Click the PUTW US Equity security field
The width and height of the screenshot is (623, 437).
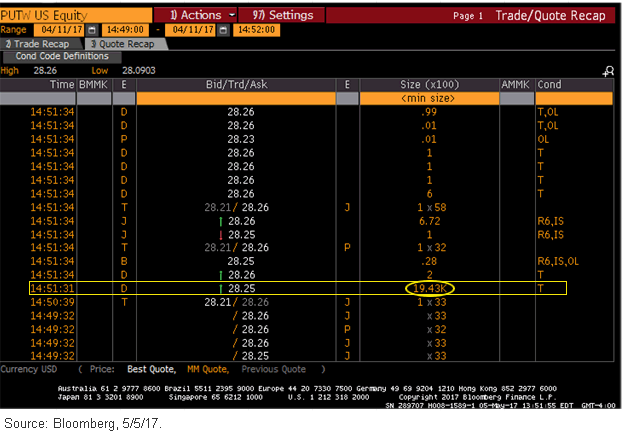(x=75, y=15)
